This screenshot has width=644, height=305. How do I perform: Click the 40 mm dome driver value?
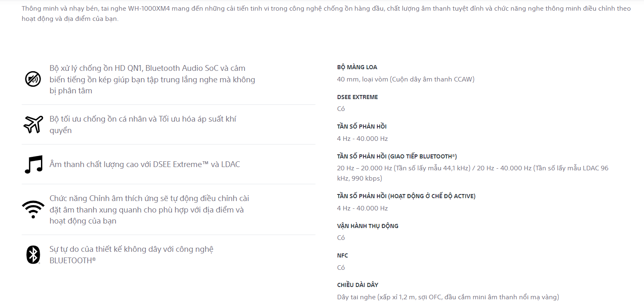(x=406, y=79)
